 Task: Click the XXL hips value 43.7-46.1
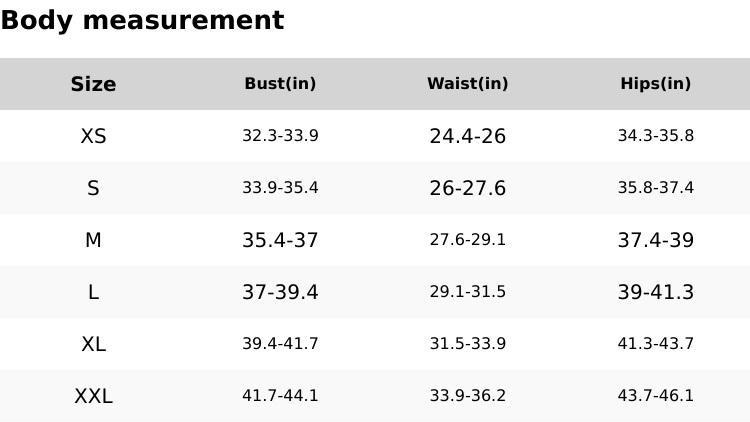[656, 396]
